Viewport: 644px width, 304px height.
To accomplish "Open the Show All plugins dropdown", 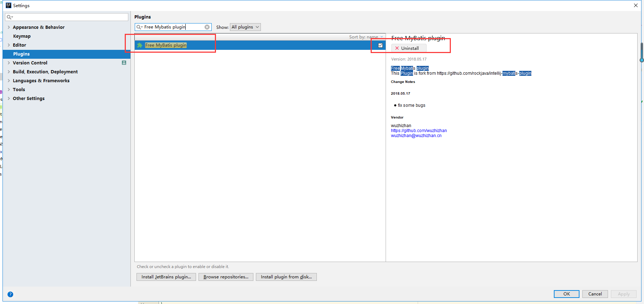I will pyautogui.click(x=245, y=27).
